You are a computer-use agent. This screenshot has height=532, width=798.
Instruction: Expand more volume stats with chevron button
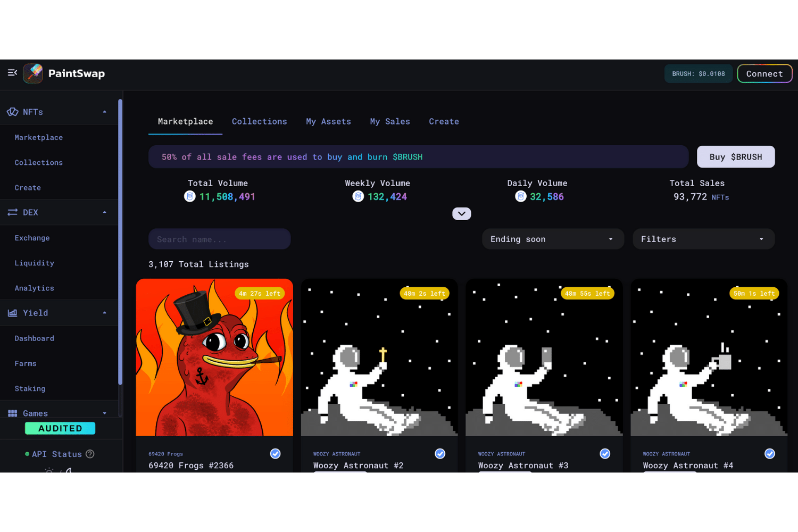[x=462, y=213]
